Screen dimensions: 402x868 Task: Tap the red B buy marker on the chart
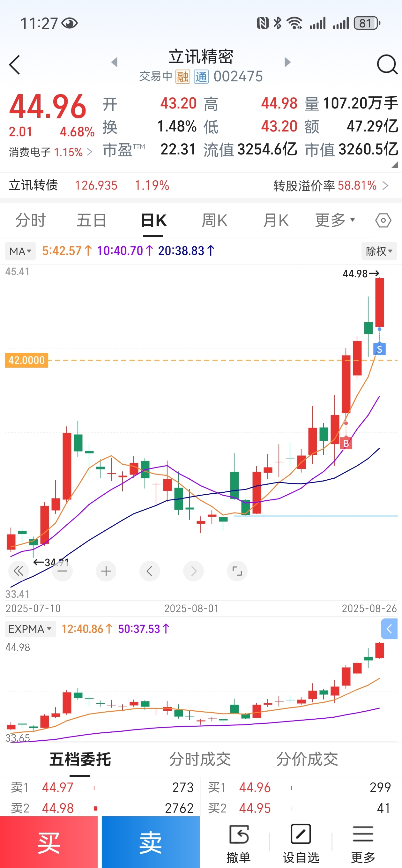tap(346, 443)
